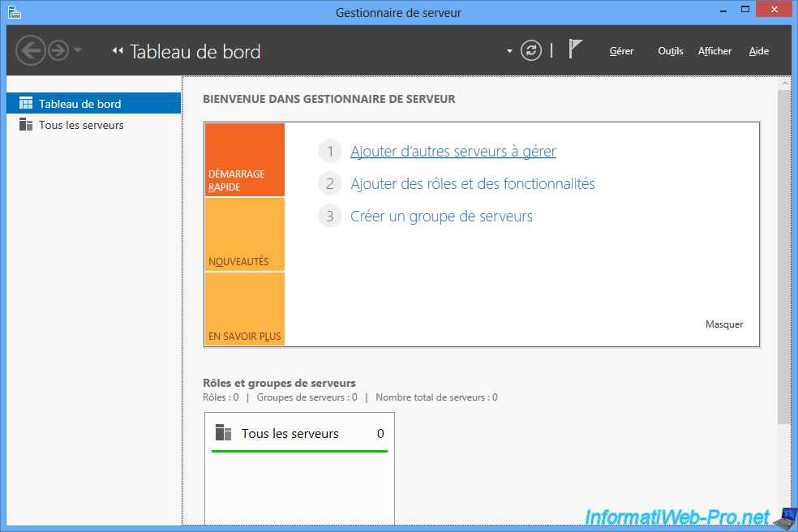The width and height of the screenshot is (798, 532).
Task: Select the Démarrage rapide tile
Action: (x=245, y=160)
